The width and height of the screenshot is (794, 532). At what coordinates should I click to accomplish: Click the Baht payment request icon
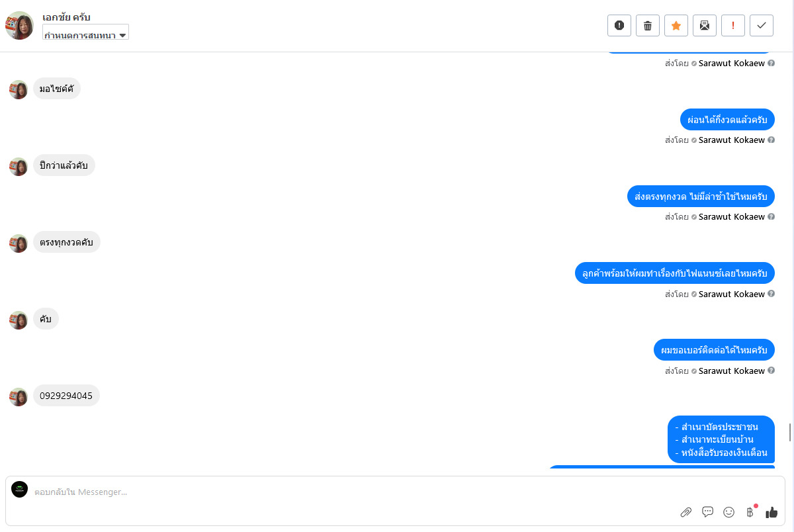(x=750, y=512)
